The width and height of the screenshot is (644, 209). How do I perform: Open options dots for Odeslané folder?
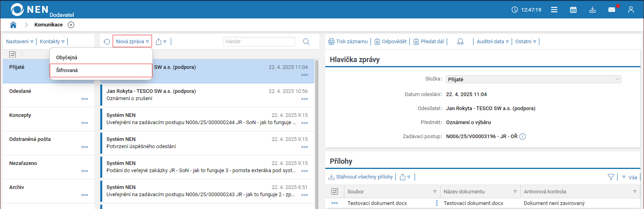coord(85,99)
